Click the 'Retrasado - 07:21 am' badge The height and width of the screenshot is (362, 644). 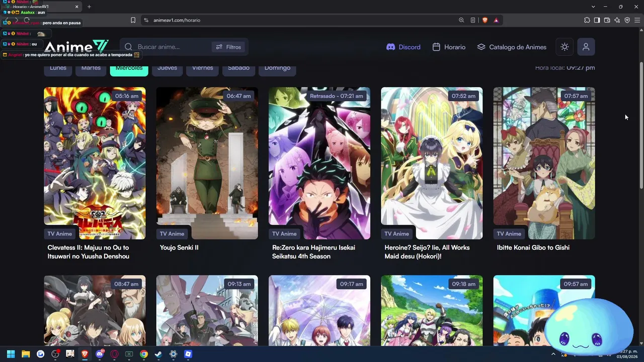coord(336,96)
